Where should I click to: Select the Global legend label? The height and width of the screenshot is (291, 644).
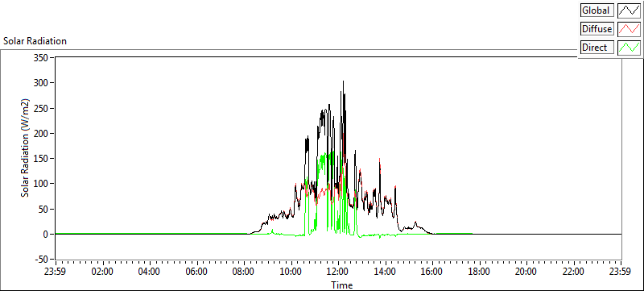597,10
